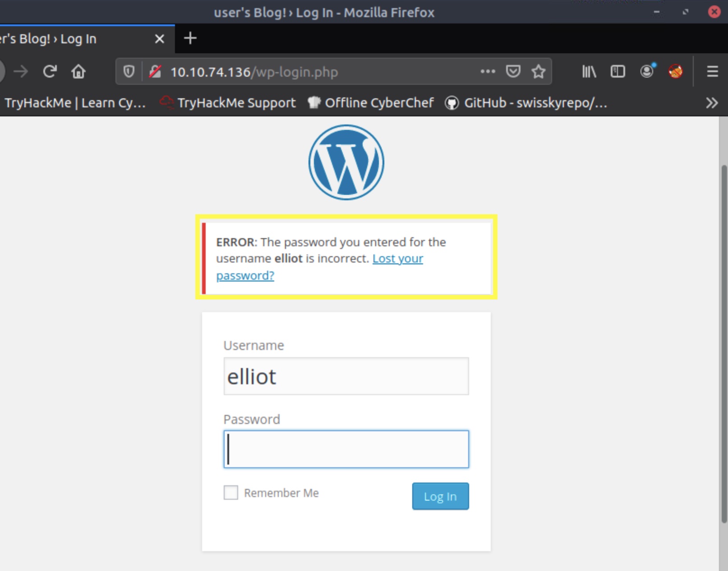
Task: Minimize the Firefox window
Action: click(x=657, y=12)
